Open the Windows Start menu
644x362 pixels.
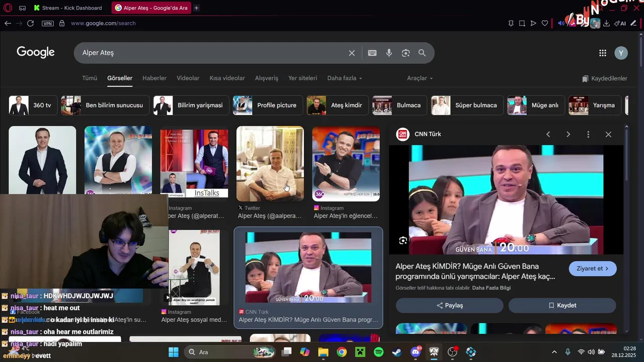[173, 352]
